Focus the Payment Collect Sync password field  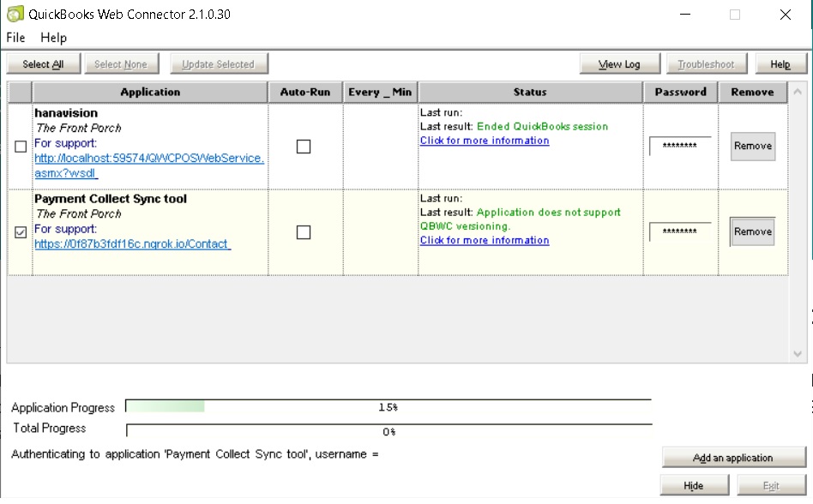(x=679, y=232)
